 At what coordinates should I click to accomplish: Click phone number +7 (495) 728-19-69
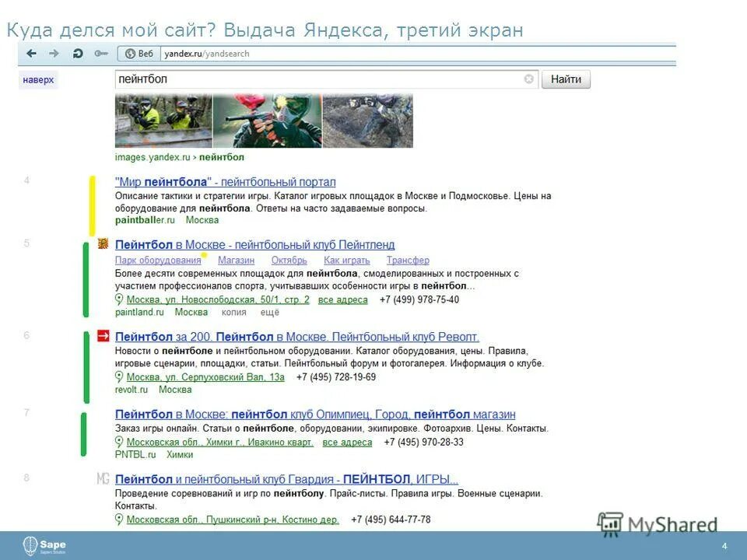coord(336,377)
